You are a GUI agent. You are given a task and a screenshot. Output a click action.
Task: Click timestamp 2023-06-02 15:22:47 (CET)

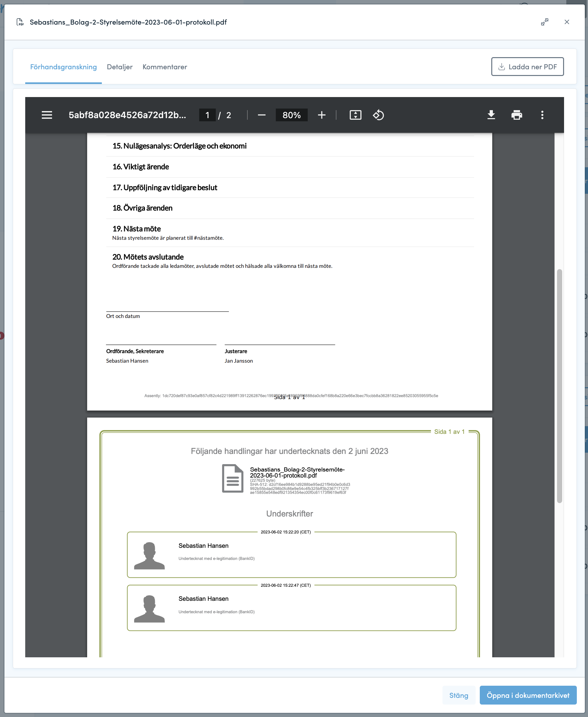tap(286, 585)
